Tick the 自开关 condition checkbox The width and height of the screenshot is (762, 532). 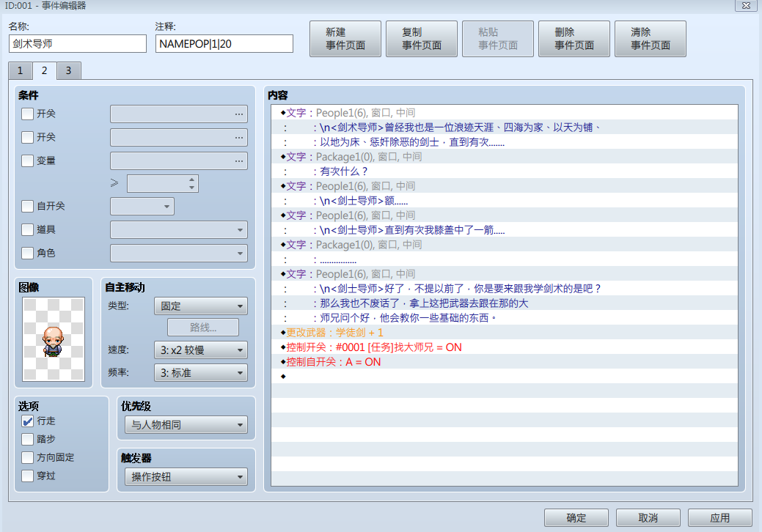[28, 207]
